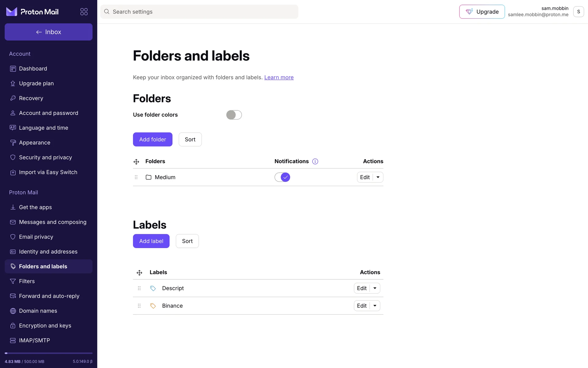Open the Proton apps grid switcher
This screenshot has height=368, width=588.
84,12
